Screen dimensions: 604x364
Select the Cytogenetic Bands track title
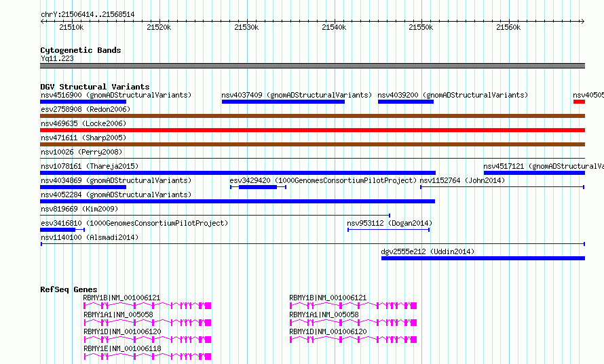(81, 50)
